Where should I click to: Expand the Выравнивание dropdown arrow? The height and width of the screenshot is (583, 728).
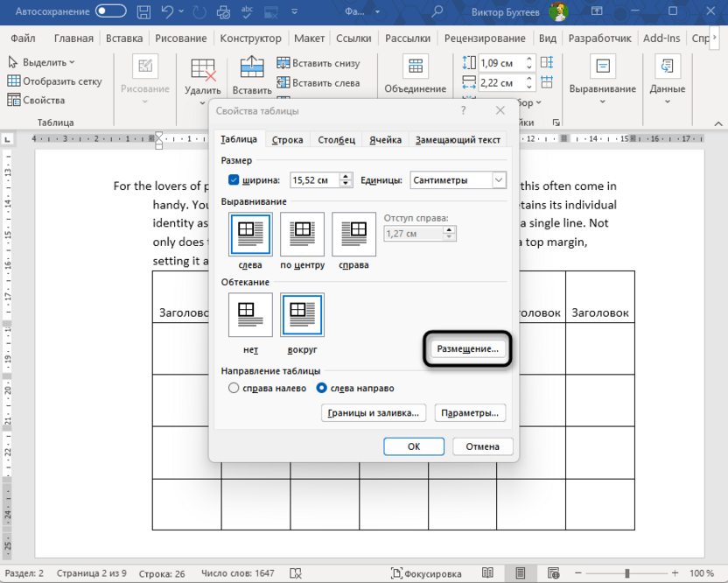click(x=603, y=102)
